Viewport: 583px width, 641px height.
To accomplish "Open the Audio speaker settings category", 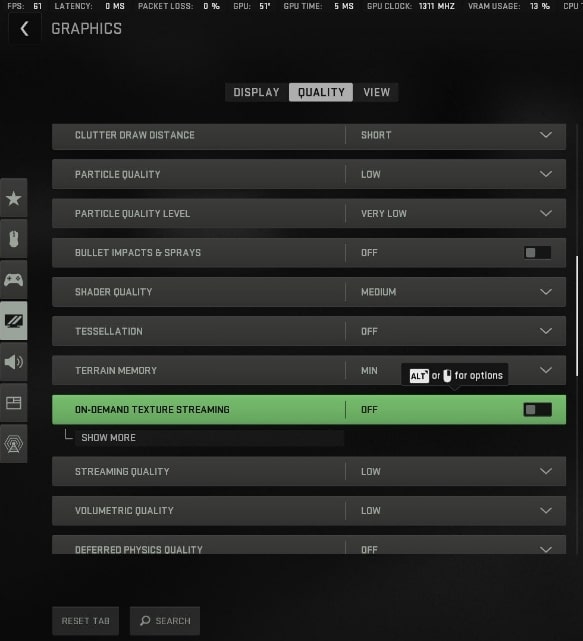I will (13, 362).
